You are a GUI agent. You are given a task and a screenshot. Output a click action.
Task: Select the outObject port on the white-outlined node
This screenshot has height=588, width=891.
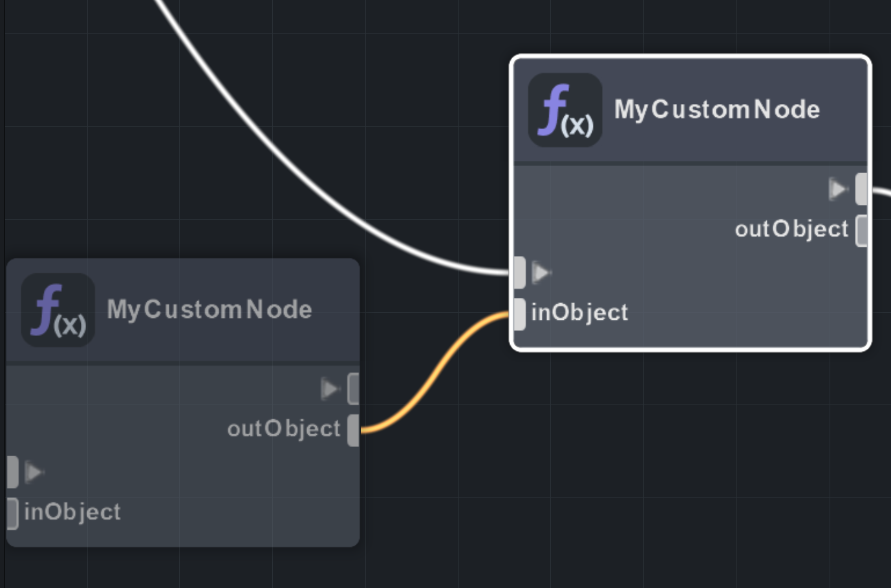pyautogui.click(x=861, y=230)
